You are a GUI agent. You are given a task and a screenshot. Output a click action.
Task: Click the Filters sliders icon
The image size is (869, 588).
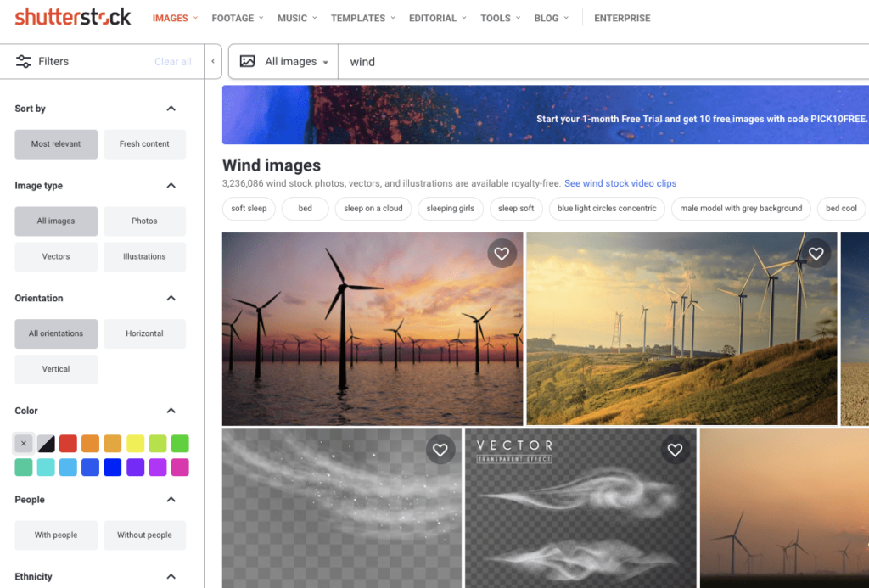pyautogui.click(x=23, y=61)
